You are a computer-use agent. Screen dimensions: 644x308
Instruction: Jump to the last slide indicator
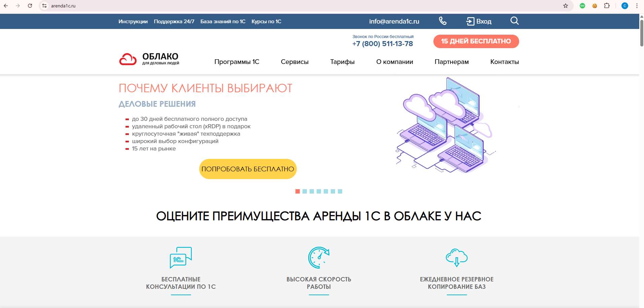click(x=340, y=191)
